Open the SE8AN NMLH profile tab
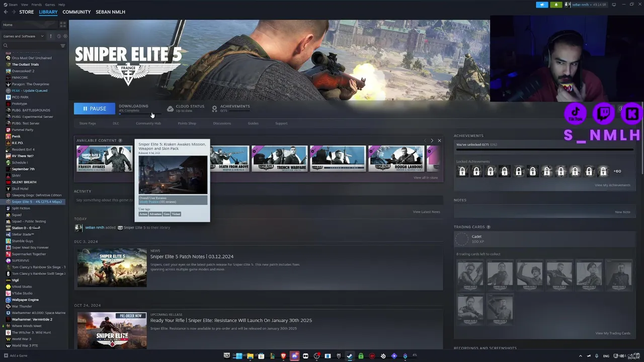644x362 pixels. (110, 12)
